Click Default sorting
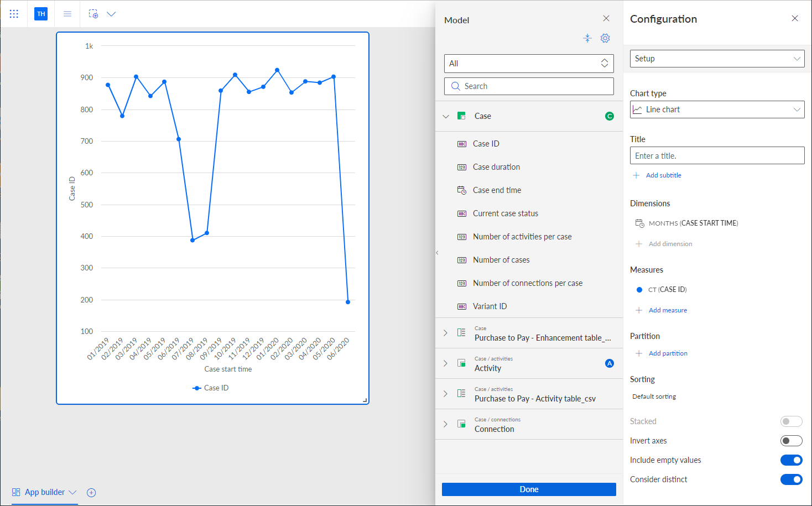 point(654,397)
